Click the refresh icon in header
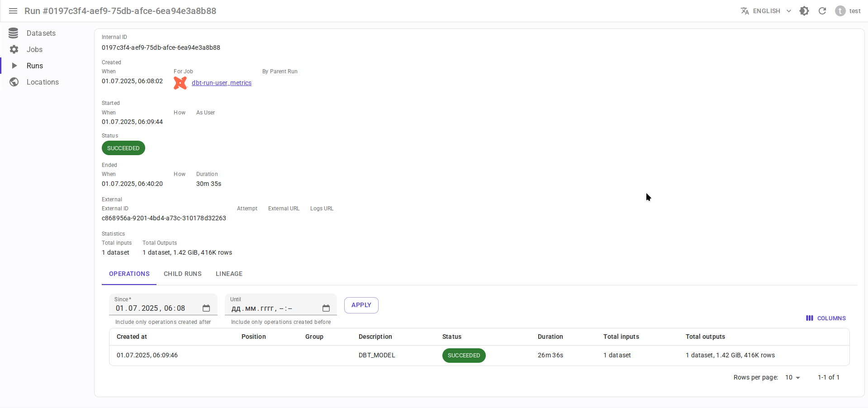The width and height of the screenshot is (868, 408). 822,11
